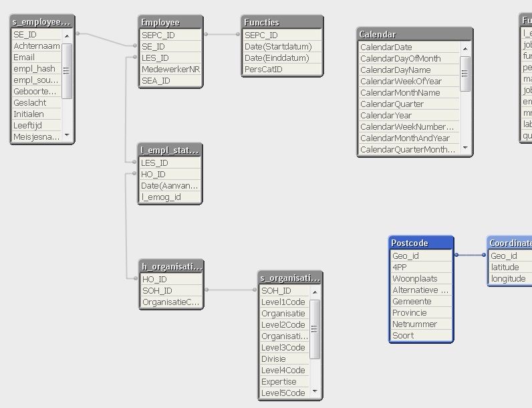Select the l_empl_stat table header
The height and width of the screenshot is (408, 532).
tap(170, 150)
